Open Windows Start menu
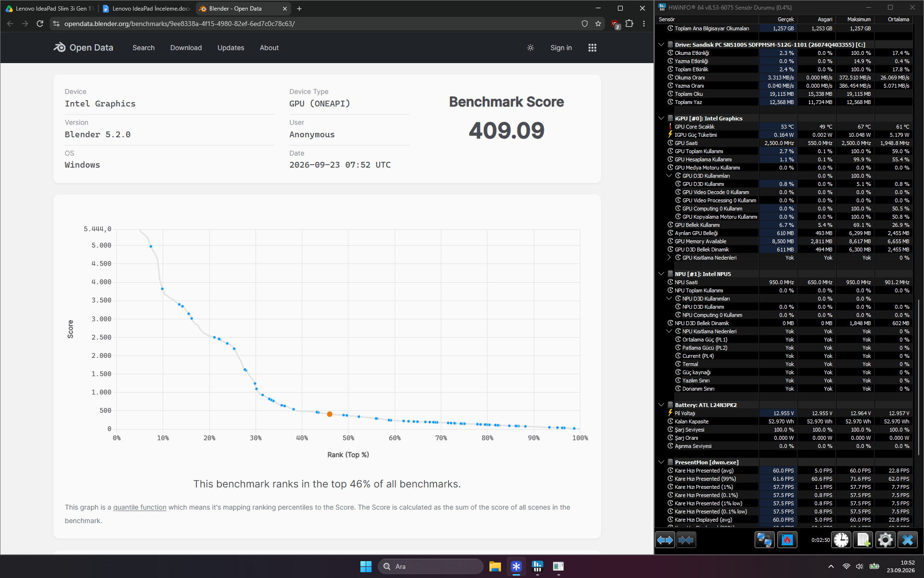The width and height of the screenshot is (924, 578). pyautogui.click(x=366, y=566)
